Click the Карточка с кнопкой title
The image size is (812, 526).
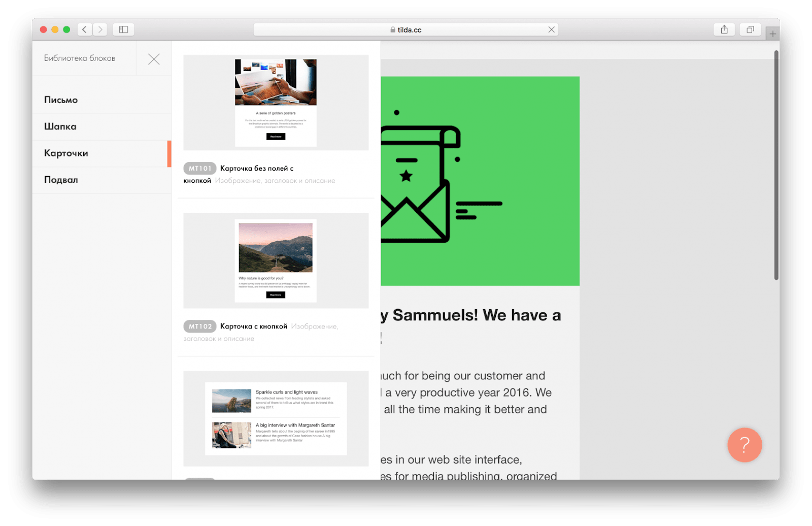click(x=254, y=326)
